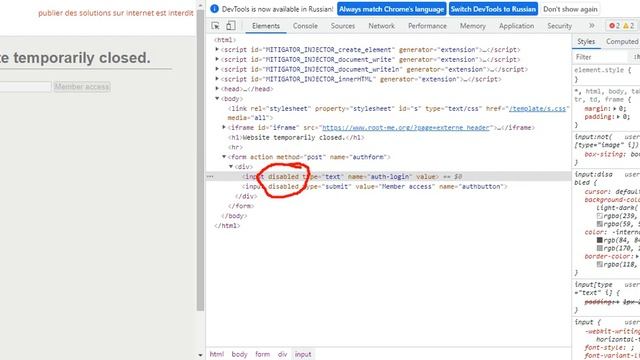Click the cursor: default property
The width and height of the screenshot is (640, 360).
612,192
